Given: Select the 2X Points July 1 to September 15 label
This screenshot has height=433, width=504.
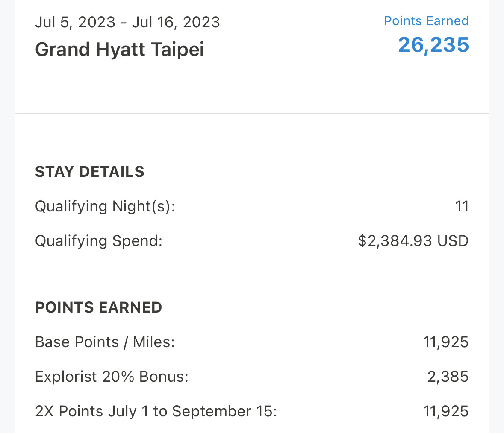Looking at the screenshot, I should (156, 411).
